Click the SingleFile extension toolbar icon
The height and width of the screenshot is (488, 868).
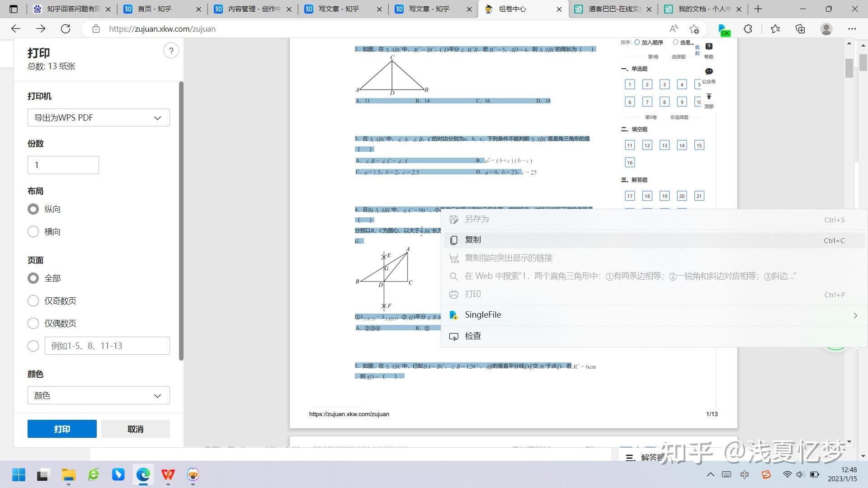[723, 29]
